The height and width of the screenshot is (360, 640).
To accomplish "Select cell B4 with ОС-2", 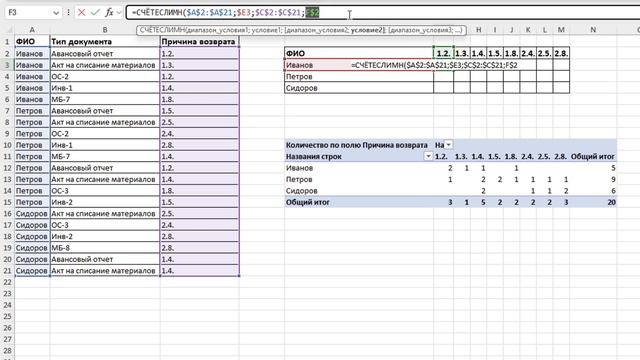I will 105,76.
